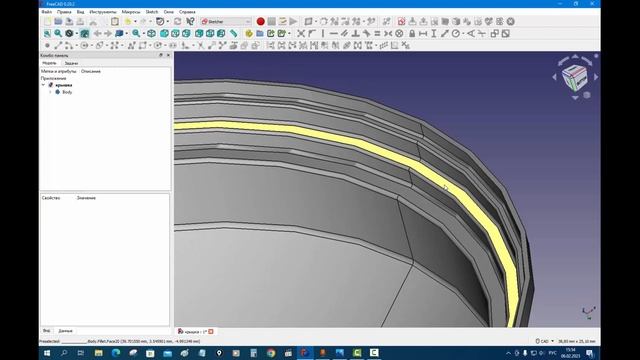Screen dimensions: 640x360
Task: Open the Sketcher workbench selector
Action: 226,22
